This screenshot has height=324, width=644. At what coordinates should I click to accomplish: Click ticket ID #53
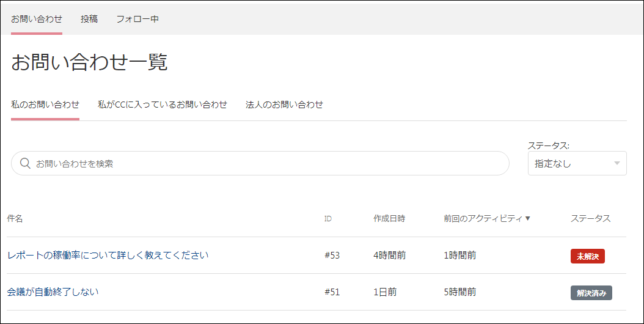[332, 256]
